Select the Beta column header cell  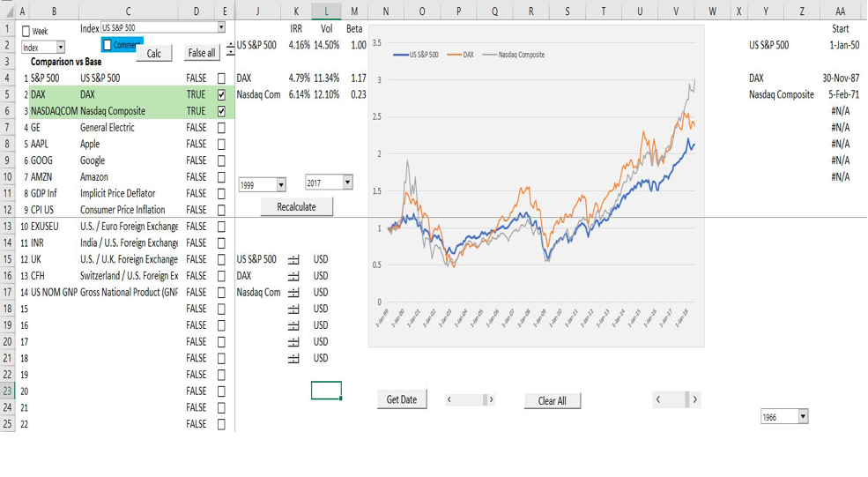coord(354,29)
